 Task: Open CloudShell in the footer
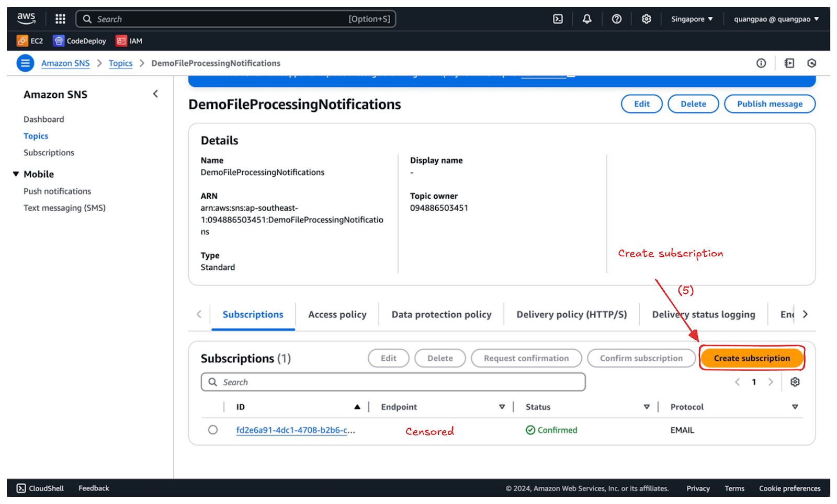click(x=40, y=488)
